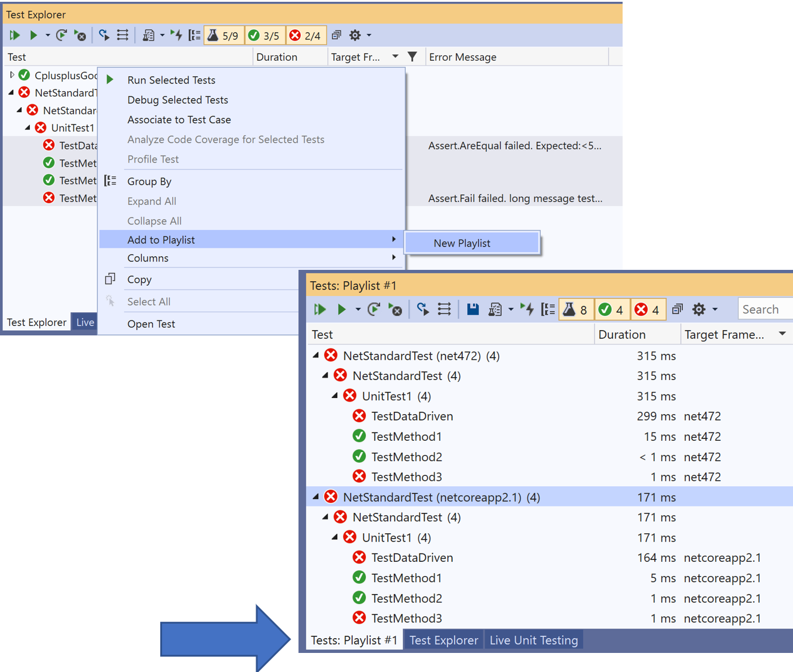Toggle the failed filter showing 4 in Playlist #1
The image size is (793, 672).
(648, 309)
